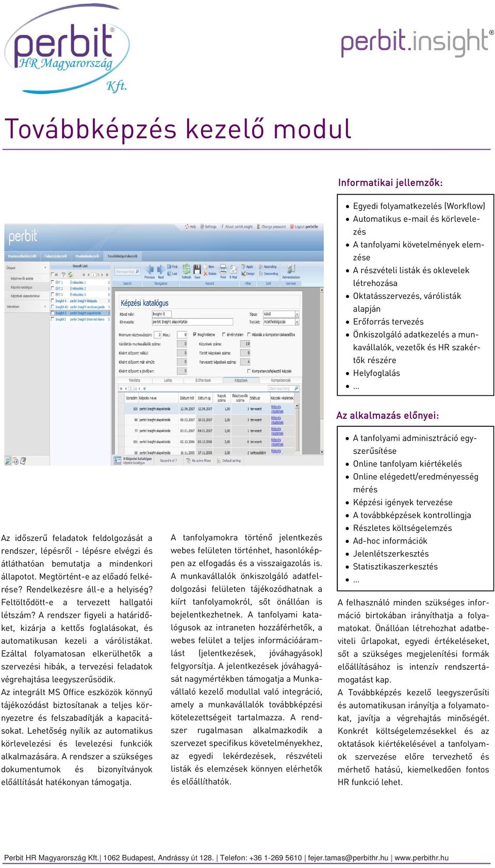Go to Previous record arrow

pos(150,269)
